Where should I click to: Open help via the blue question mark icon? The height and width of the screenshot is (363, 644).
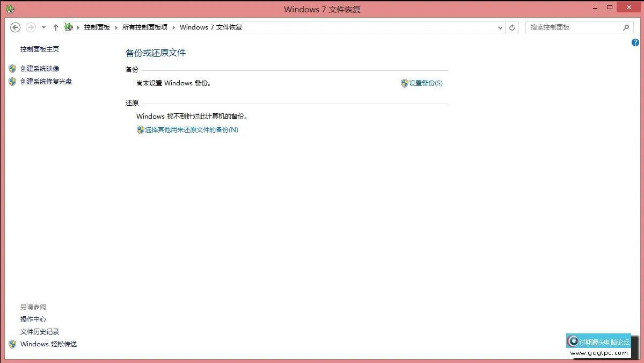pos(635,42)
